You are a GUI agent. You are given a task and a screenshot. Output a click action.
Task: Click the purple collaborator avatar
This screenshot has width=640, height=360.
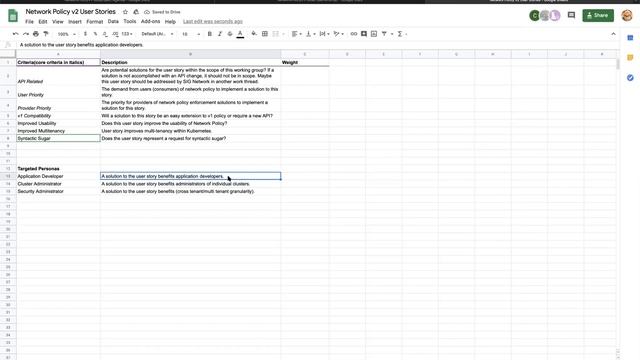555,16
